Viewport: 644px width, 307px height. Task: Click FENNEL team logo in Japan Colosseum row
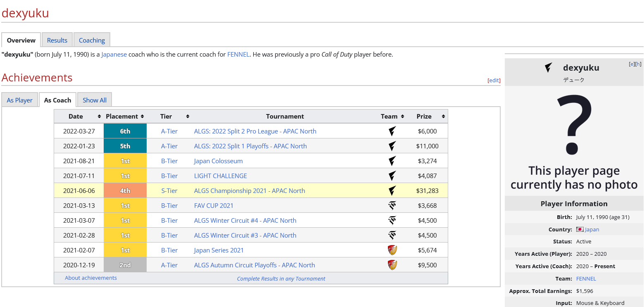(x=392, y=161)
